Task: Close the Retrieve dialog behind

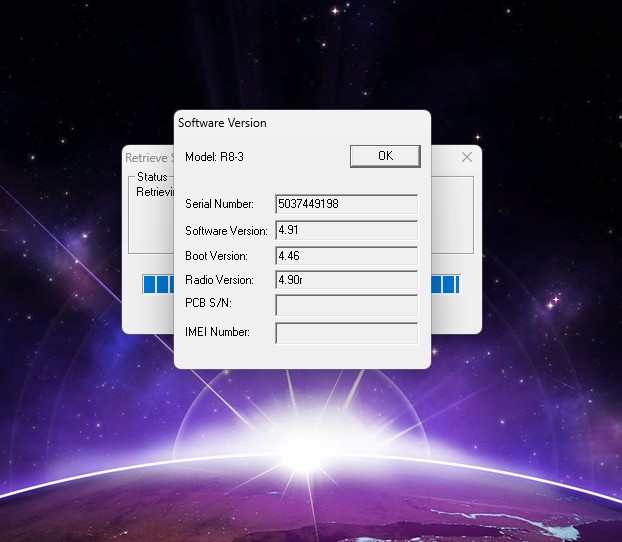Action: (466, 157)
